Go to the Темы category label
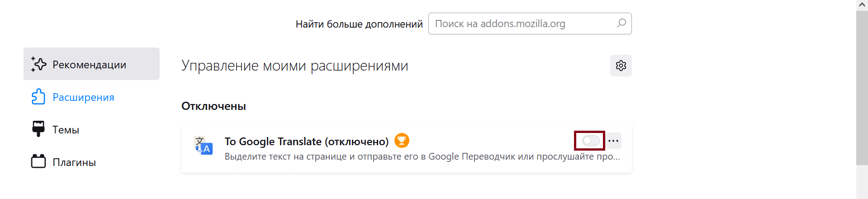 coord(66,130)
